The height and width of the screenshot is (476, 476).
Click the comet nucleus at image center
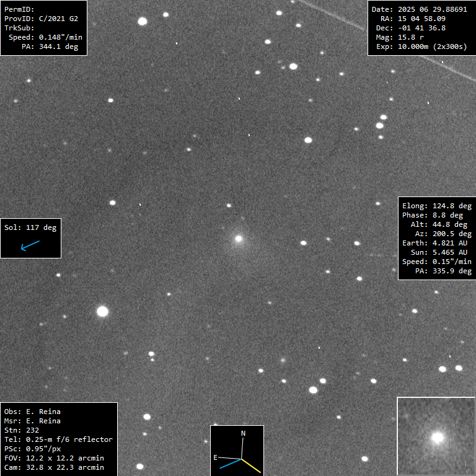pyautogui.click(x=239, y=239)
